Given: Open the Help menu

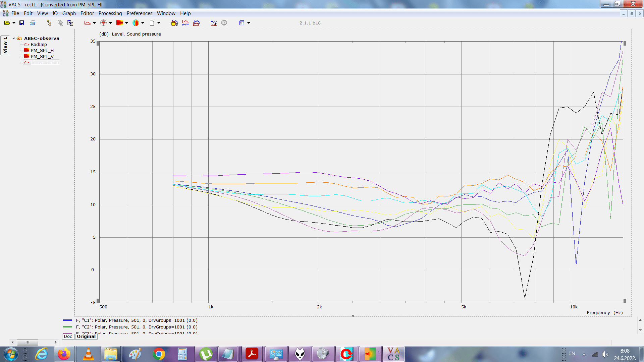Looking at the screenshot, I should [x=185, y=13].
